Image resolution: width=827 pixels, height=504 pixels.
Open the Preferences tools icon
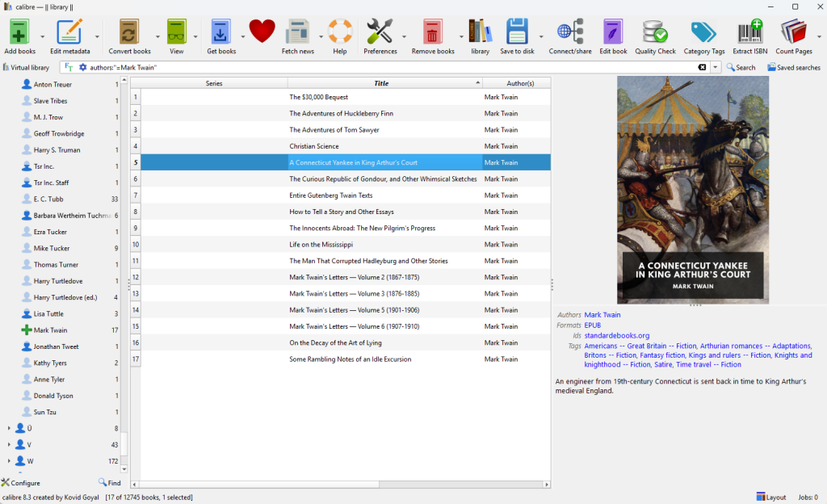pos(380,32)
